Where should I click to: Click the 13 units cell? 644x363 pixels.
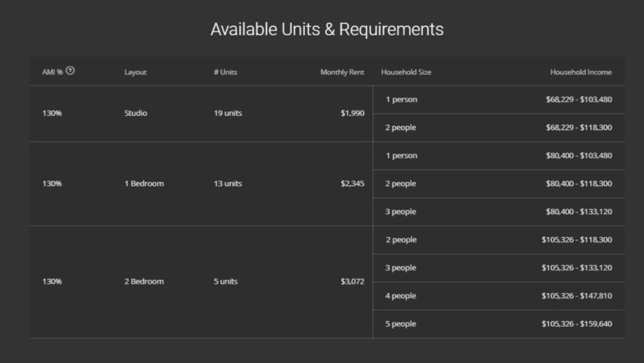point(228,184)
